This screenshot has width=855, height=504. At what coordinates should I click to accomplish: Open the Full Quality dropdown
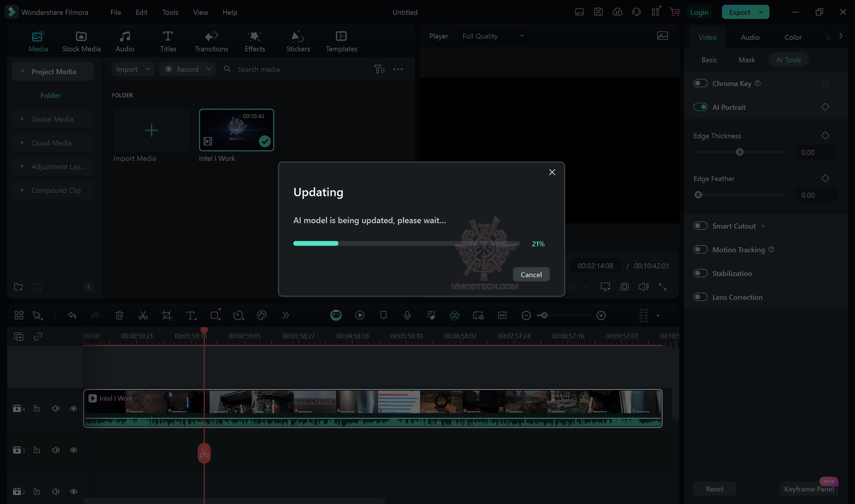point(493,36)
